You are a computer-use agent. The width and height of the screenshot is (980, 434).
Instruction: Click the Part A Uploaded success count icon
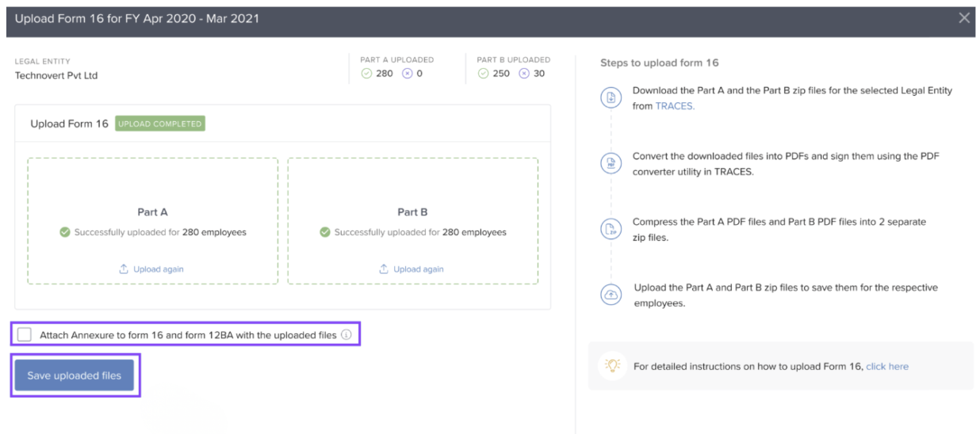[x=366, y=74]
